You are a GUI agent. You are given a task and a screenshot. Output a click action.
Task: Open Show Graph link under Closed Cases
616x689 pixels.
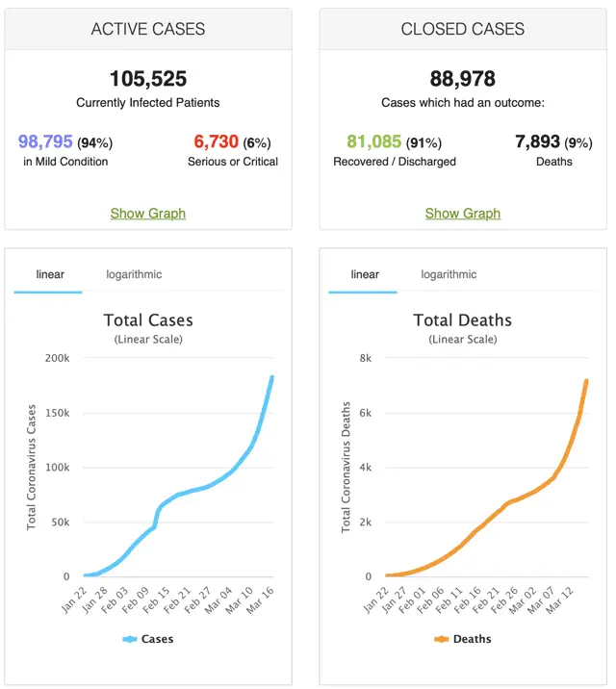pyautogui.click(x=463, y=213)
